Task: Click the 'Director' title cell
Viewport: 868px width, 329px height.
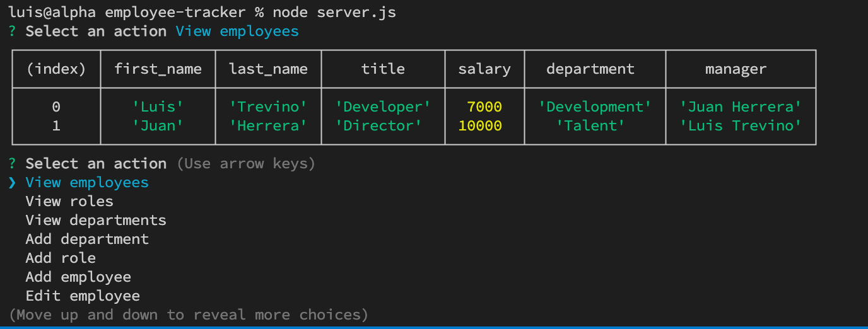Action: click(x=378, y=126)
